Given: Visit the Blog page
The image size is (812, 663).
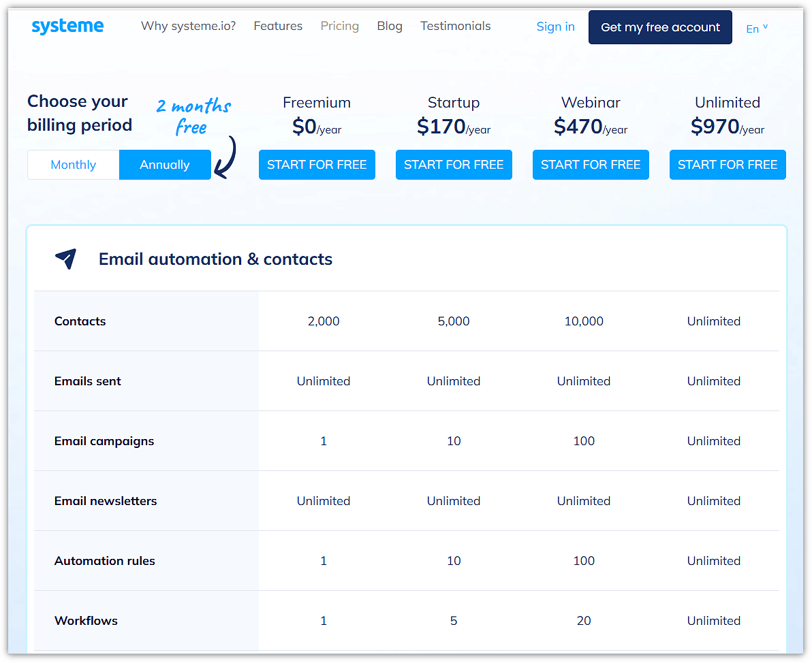Looking at the screenshot, I should click(x=390, y=26).
